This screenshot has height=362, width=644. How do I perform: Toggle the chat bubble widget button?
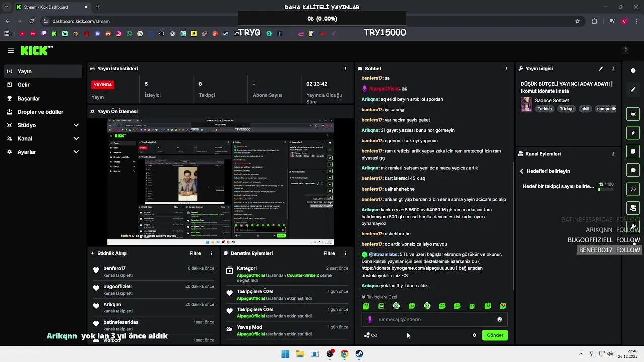[x=633, y=170]
